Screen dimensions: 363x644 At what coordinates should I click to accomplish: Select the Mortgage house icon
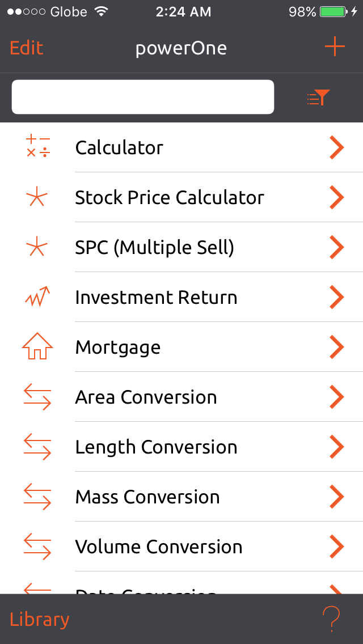36,347
